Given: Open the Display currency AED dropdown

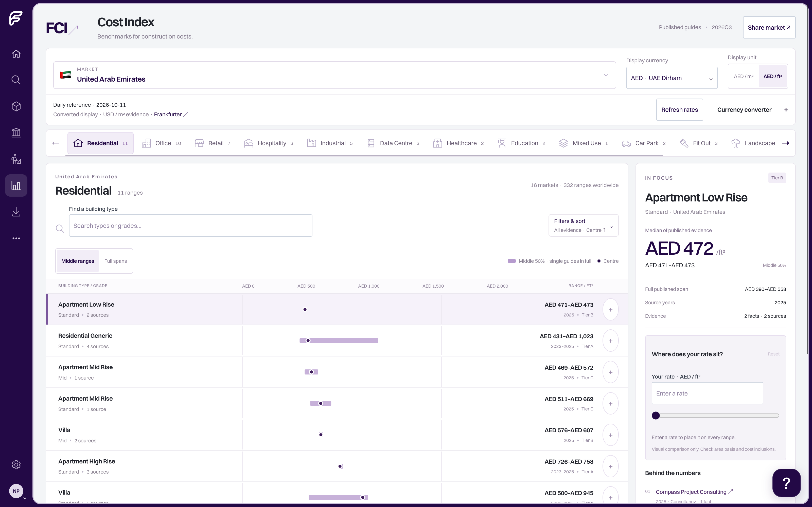Looking at the screenshot, I should (x=672, y=78).
